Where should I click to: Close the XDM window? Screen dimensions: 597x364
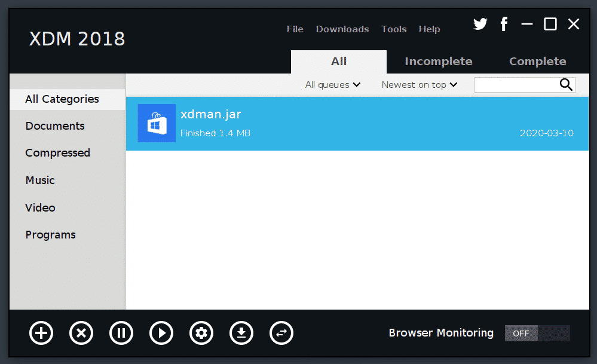573,24
